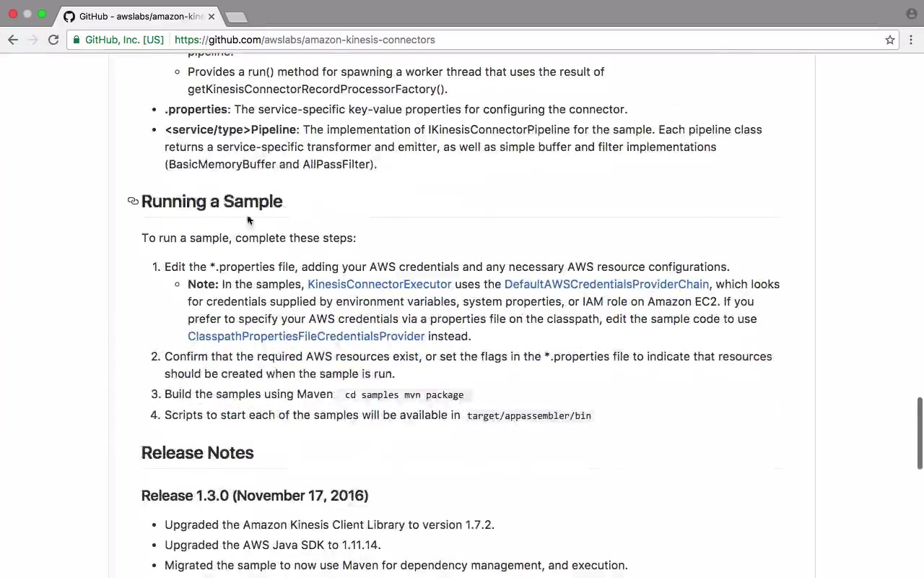This screenshot has height=578, width=924.
Task: Click the Release Notes heading
Action: point(197,452)
